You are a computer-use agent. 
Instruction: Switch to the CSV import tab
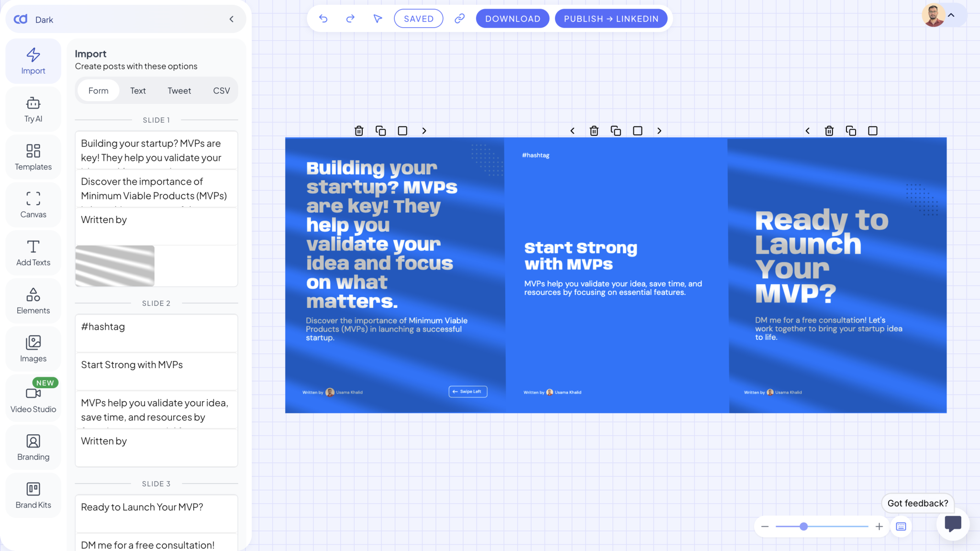pyautogui.click(x=221, y=90)
